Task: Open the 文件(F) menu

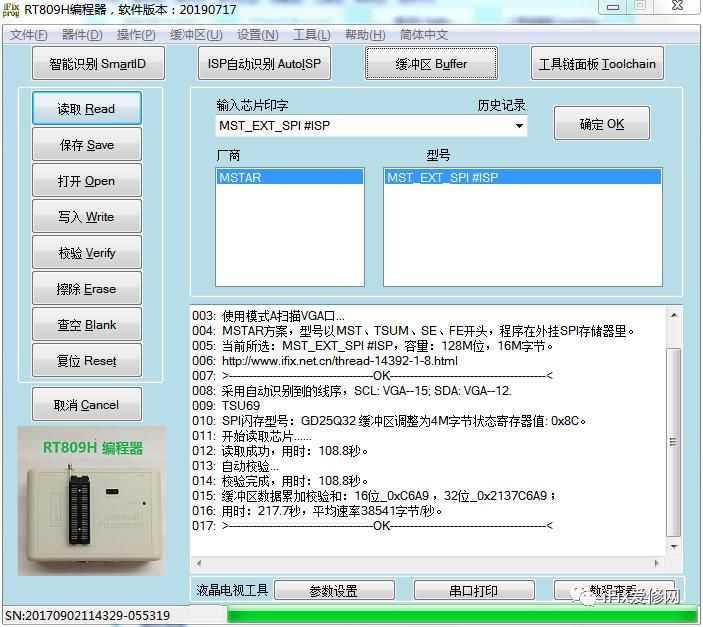Action: (x=29, y=35)
